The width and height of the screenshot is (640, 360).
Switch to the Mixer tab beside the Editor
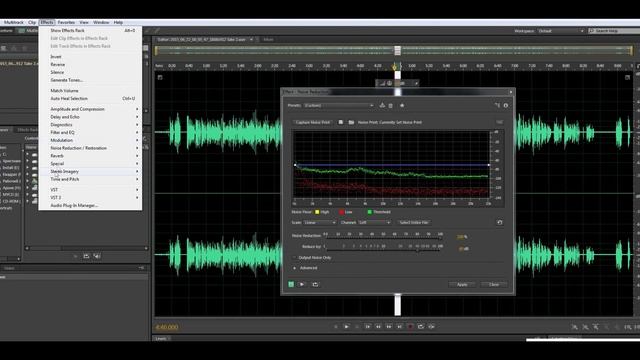pyautogui.click(x=268, y=40)
